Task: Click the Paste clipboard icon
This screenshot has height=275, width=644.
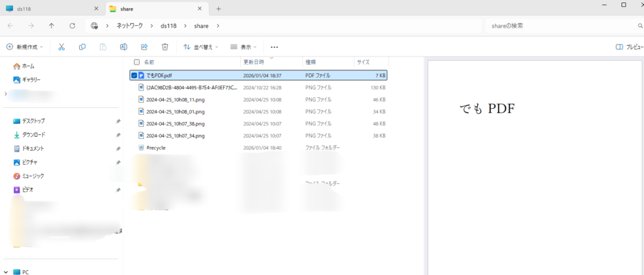Action: (103, 47)
